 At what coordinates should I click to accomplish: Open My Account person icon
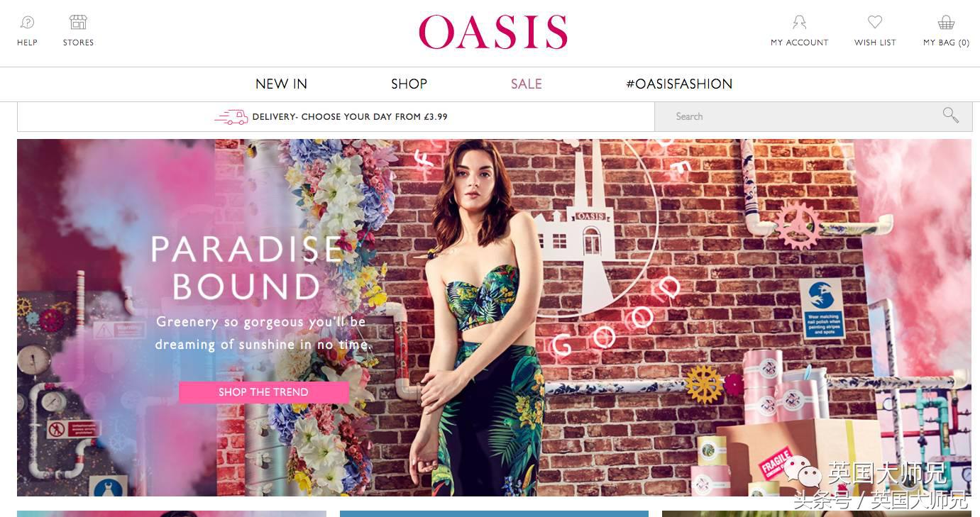[x=799, y=23]
